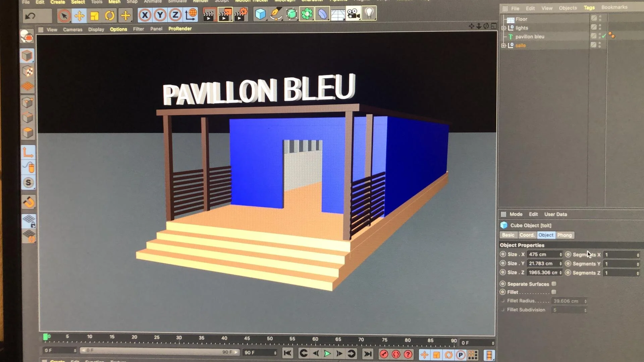Click the Size . X input field
The image size is (644, 362).
542,254
